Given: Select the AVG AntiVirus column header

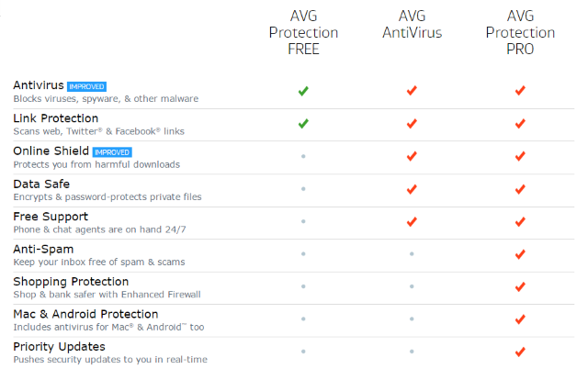Looking at the screenshot, I should [x=412, y=26].
